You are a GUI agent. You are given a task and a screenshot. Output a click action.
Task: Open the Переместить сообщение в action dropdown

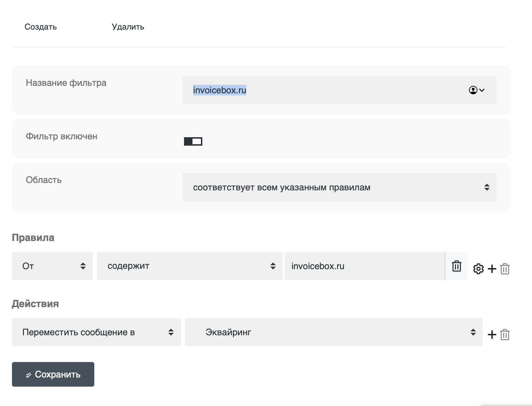click(x=96, y=332)
